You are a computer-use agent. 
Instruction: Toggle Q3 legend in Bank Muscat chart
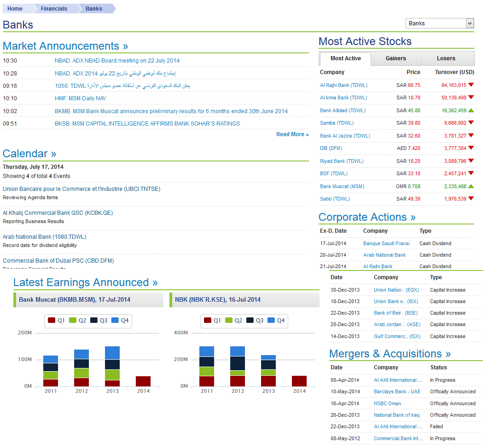(99, 321)
